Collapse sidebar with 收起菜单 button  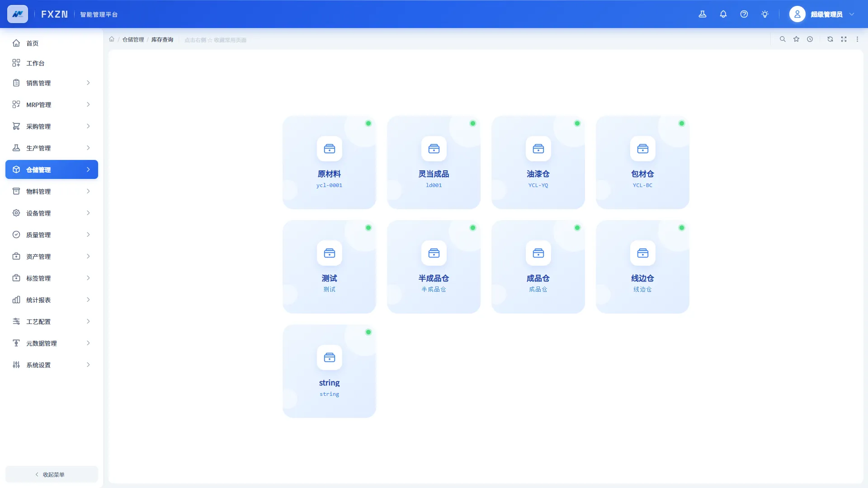52,474
